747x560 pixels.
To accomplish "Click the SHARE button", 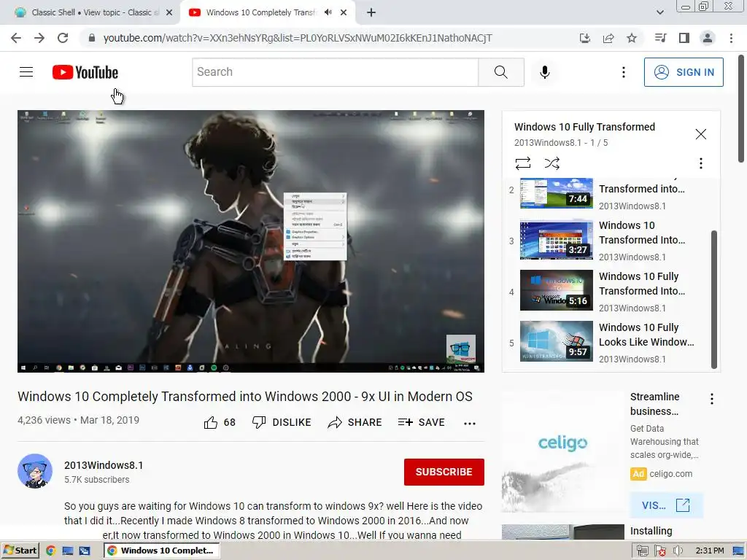I will (x=355, y=422).
